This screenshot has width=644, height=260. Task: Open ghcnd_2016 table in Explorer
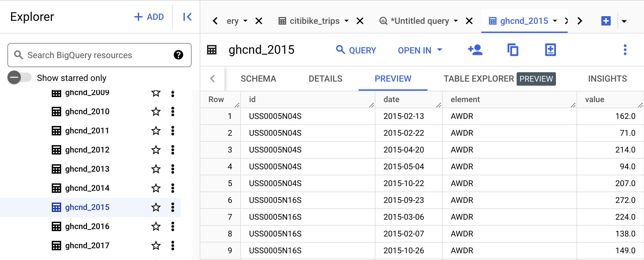click(87, 226)
